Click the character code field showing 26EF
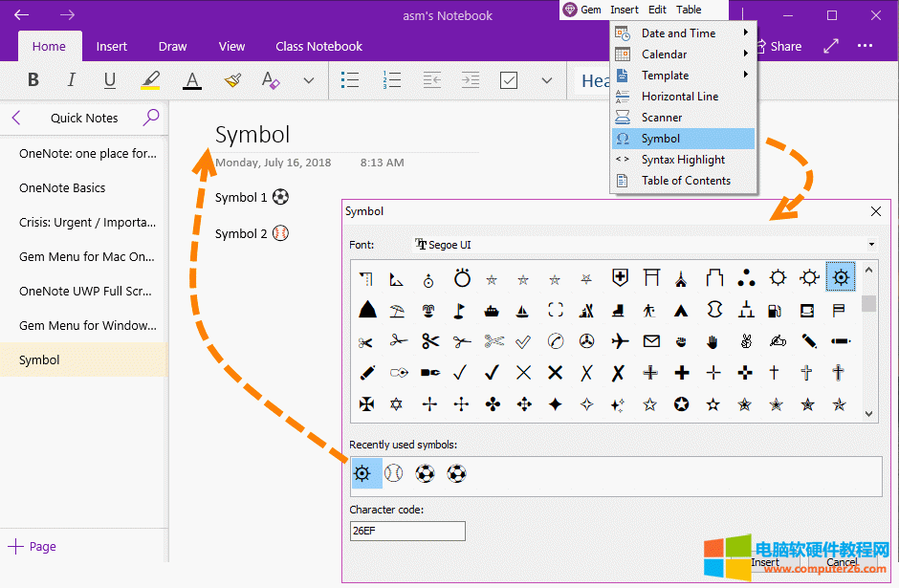The width and height of the screenshot is (899, 588). click(x=407, y=531)
